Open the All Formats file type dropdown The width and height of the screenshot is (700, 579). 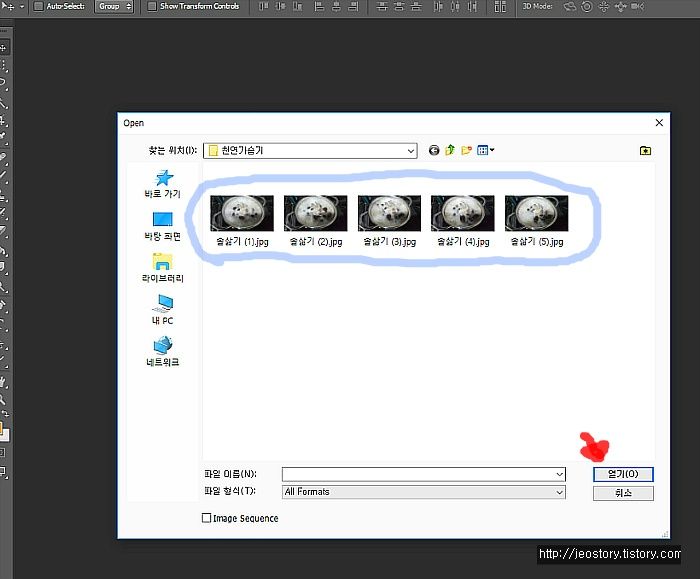click(x=424, y=492)
